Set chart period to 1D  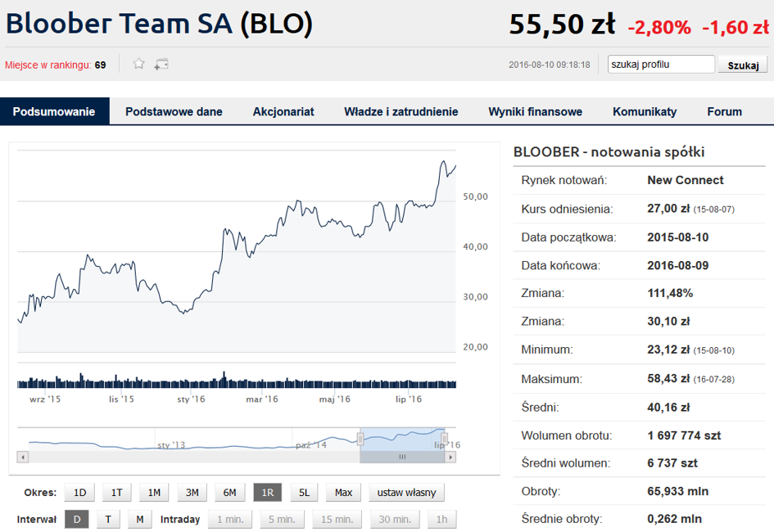pyautogui.click(x=79, y=492)
